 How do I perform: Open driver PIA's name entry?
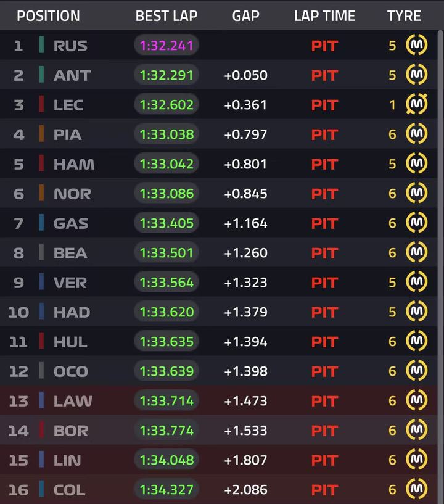coord(67,134)
